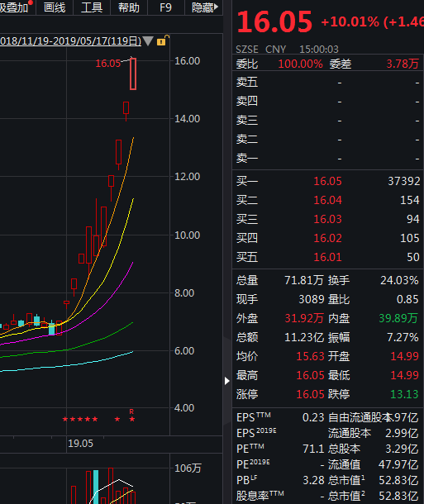
Task: Select the latest candlestick at 16.05
Action: [133, 74]
